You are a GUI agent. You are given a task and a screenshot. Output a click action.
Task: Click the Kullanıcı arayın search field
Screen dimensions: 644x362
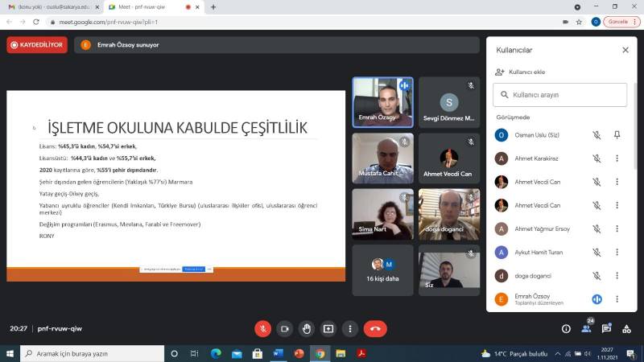(563, 95)
